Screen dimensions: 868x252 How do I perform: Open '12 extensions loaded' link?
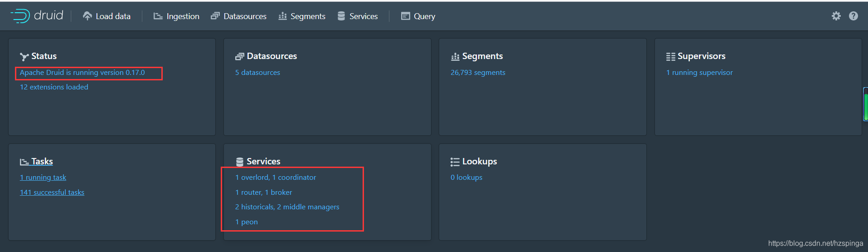coord(54,87)
